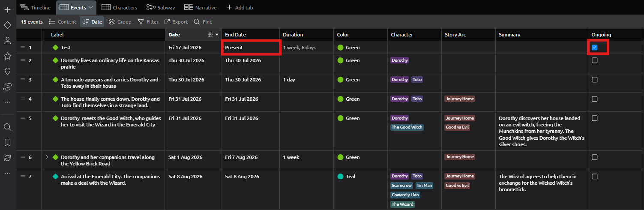Click diamond icon of tornado event row
This screenshot has height=210, width=644.
(55, 80)
